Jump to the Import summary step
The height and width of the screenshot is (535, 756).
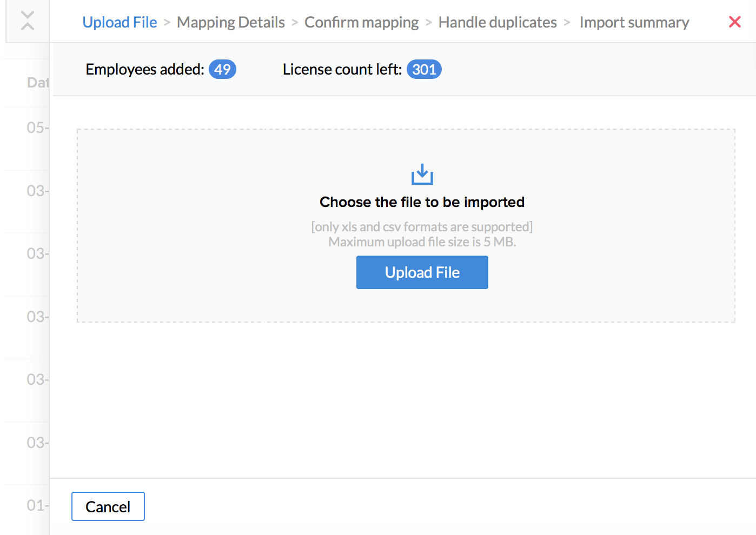pyautogui.click(x=634, y=22)
